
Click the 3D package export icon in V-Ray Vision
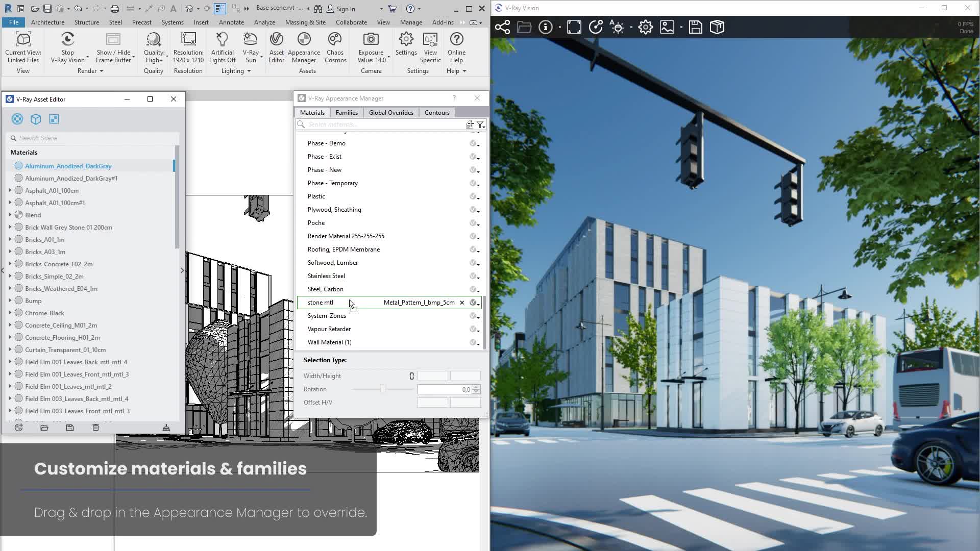(x=717, y=27)
